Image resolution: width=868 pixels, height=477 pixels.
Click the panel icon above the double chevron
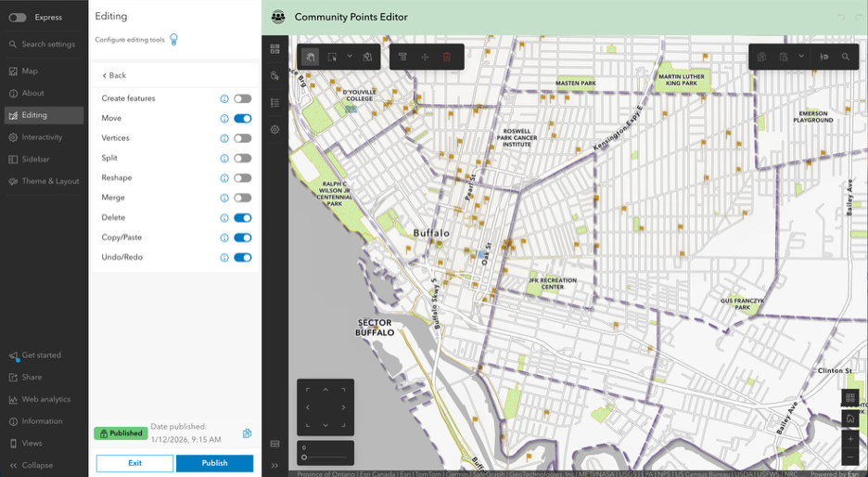(274, 444)
